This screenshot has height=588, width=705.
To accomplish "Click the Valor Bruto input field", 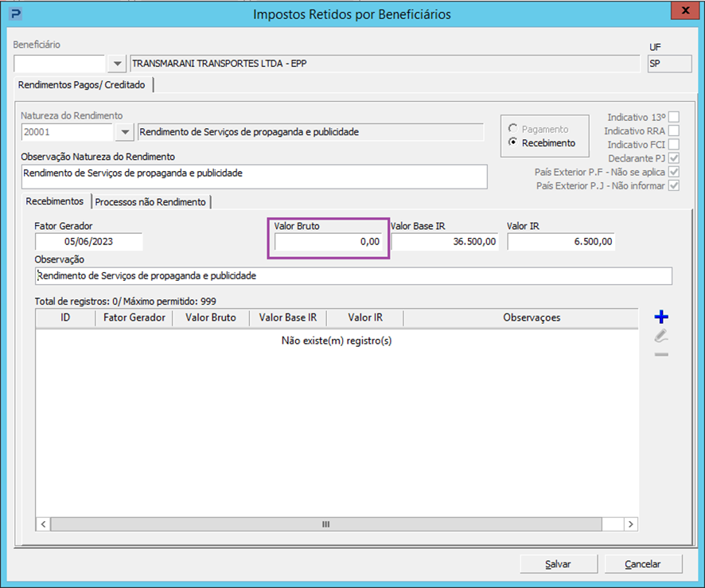I will [329, 241].
